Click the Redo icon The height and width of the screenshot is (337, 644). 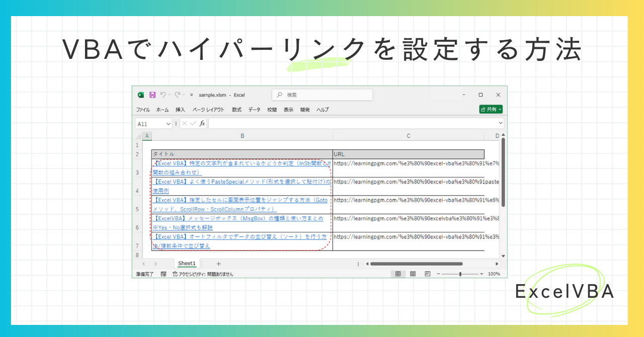(x=178, y=95)
